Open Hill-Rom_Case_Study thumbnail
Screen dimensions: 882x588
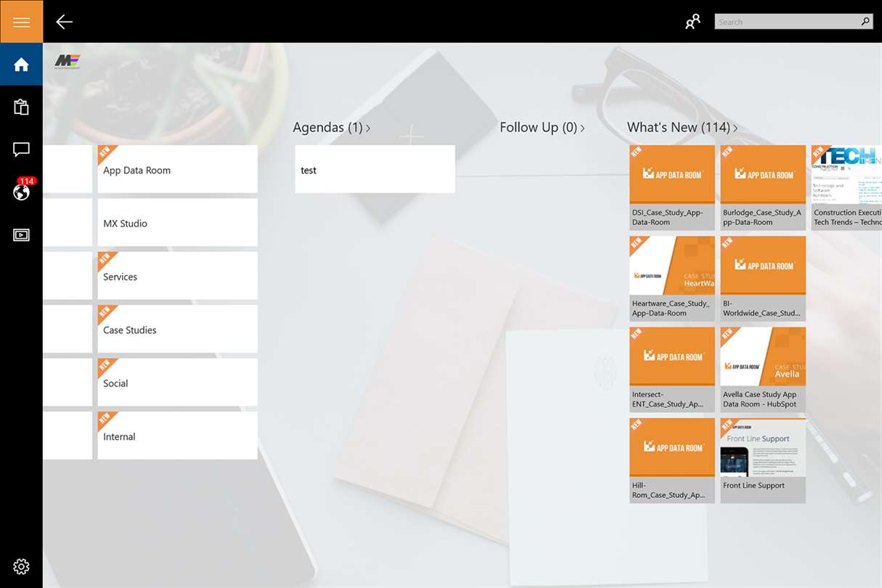[672, 460]
